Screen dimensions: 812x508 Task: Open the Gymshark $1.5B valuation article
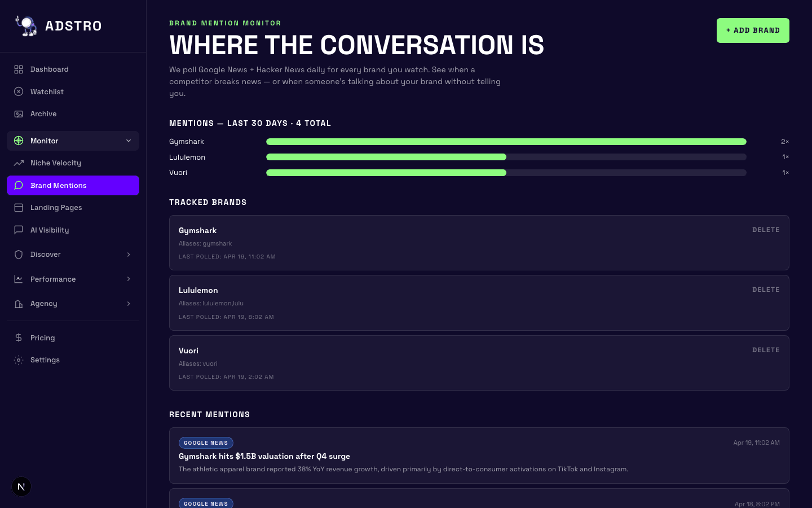click(x=264, y=456)
